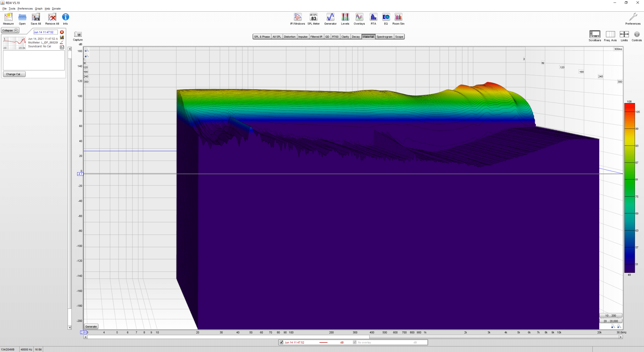Switch to the Decay tab
Image resolution: width=644 pixels, height=352 pixels.
point(356,37)
